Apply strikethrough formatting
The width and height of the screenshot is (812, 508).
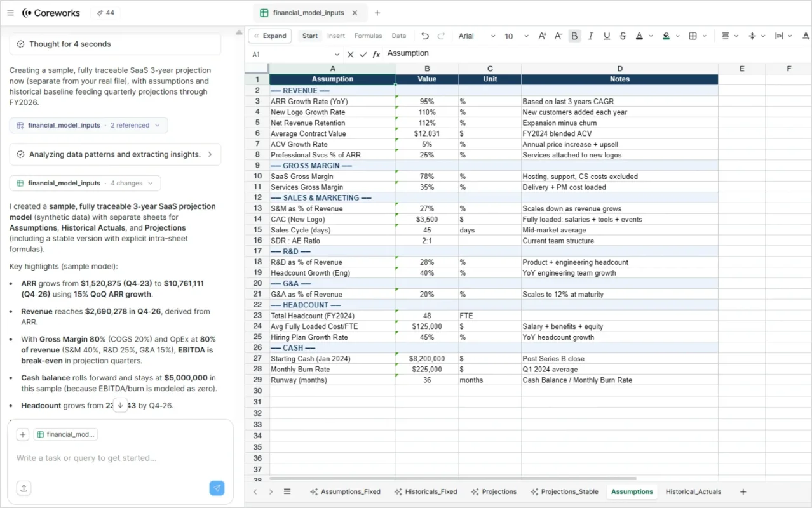point(622,36)
